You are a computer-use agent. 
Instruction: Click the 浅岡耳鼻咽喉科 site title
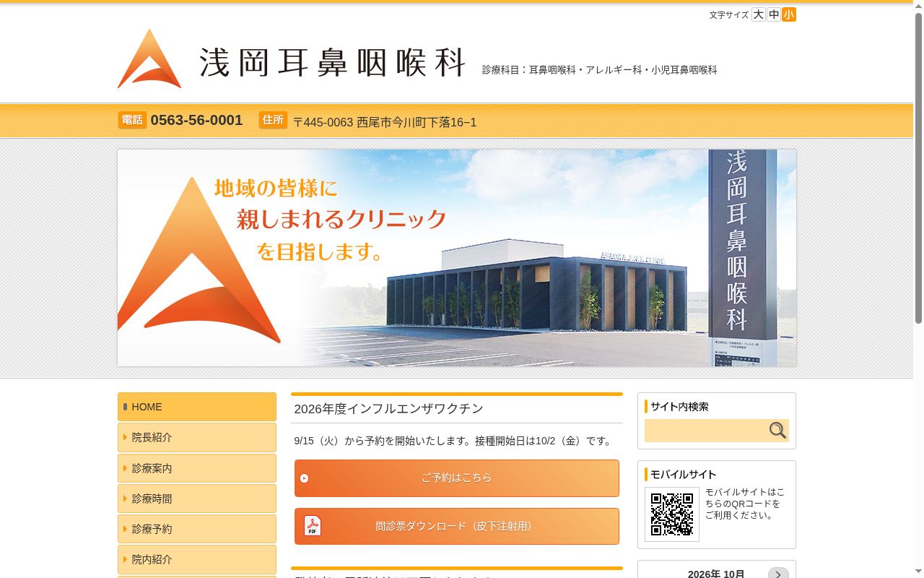pos(333,62)
